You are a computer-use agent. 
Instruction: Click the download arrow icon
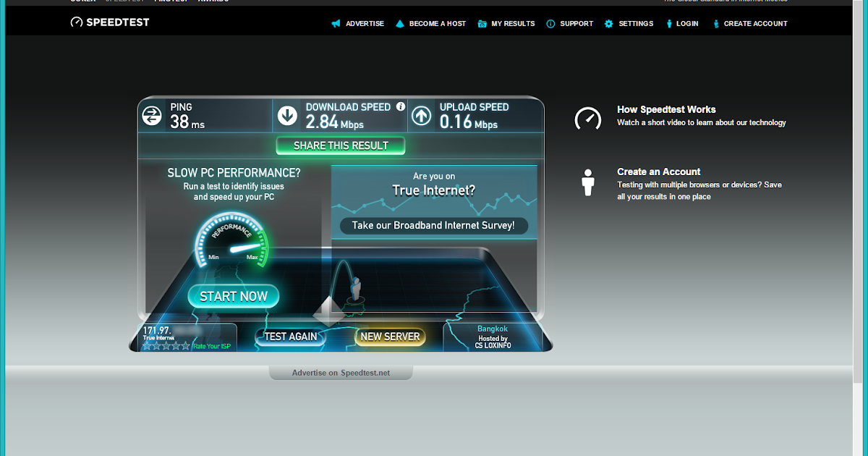[287, 116]
